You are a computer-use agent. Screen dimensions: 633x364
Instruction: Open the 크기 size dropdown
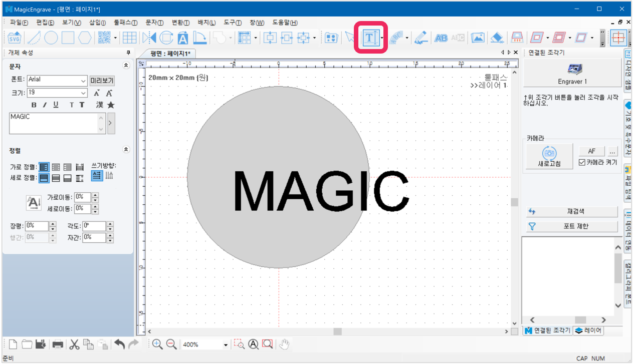pos(83,93)
